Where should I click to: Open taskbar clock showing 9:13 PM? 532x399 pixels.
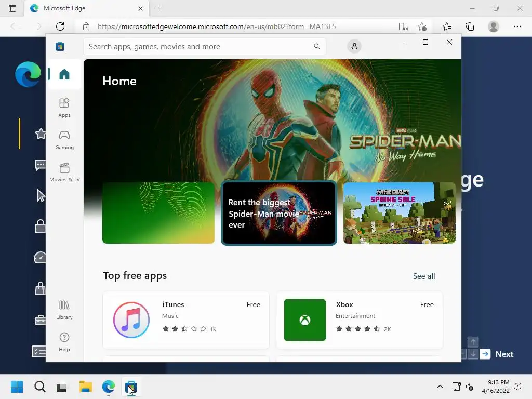coord(495,387)
